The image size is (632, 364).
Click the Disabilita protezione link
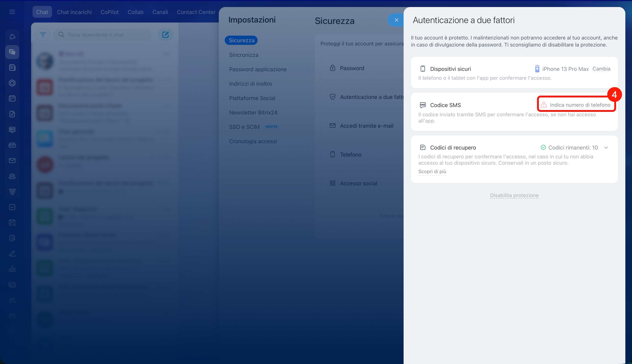514,195
